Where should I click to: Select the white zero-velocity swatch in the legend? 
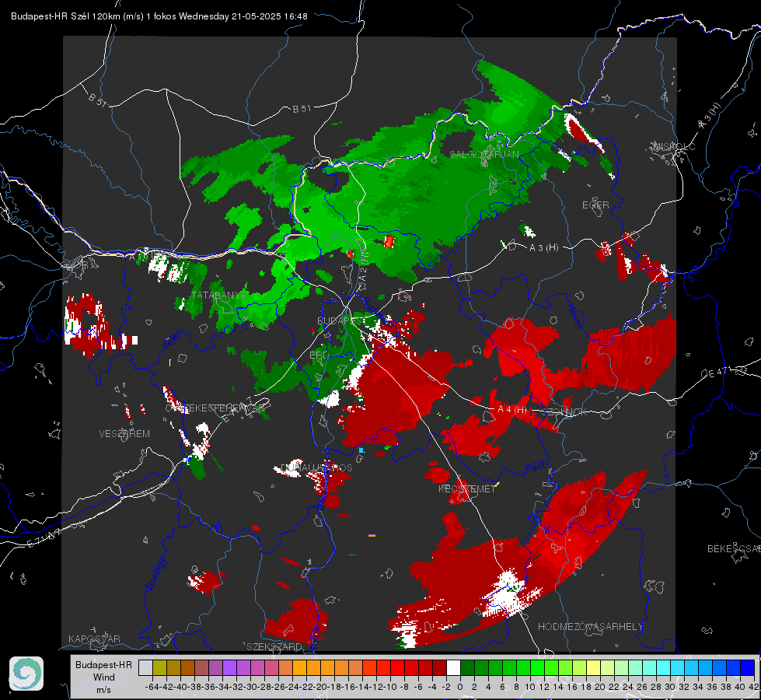click(453, 668)
